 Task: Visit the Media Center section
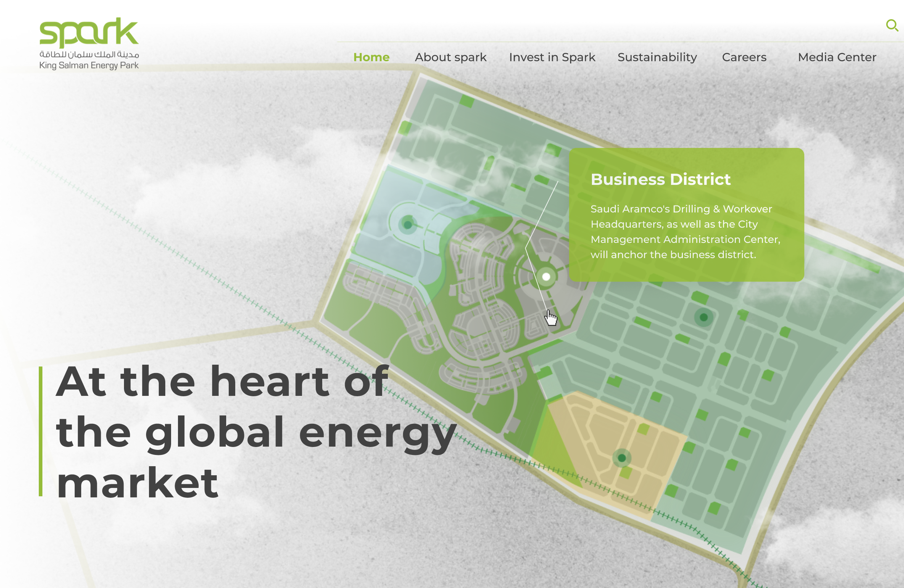click(837, 57)
